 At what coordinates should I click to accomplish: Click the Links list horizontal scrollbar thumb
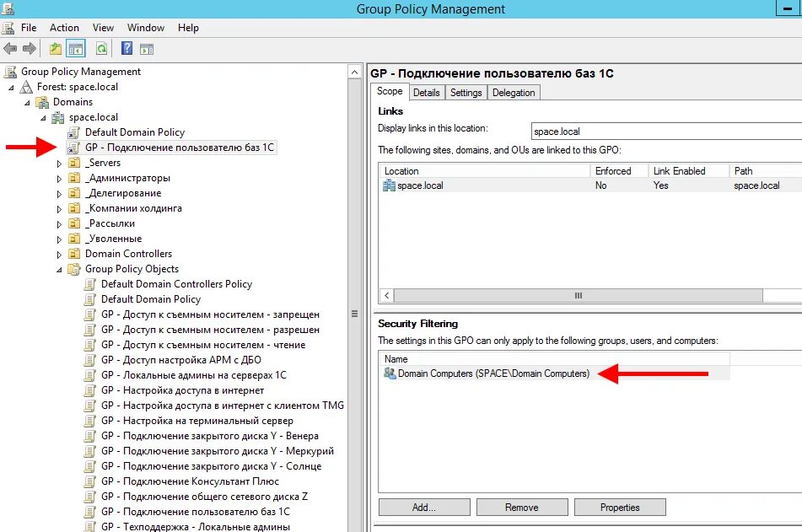point(579,296)
